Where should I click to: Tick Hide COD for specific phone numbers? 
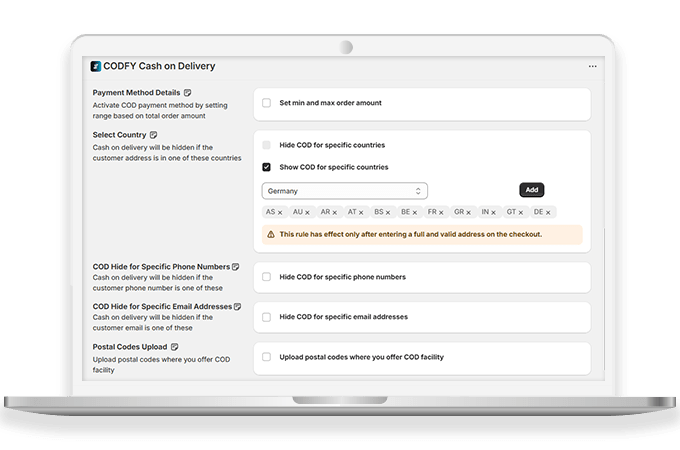point(267,277)
